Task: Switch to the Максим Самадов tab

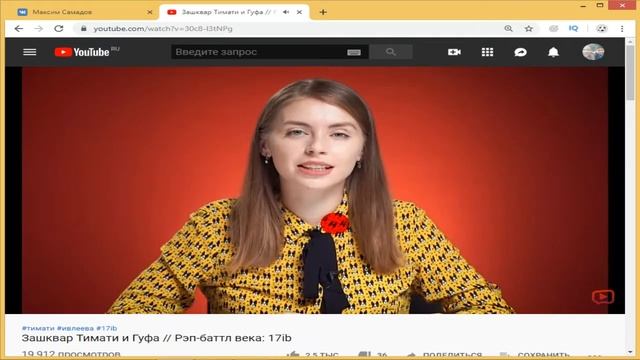Action: 84,12
